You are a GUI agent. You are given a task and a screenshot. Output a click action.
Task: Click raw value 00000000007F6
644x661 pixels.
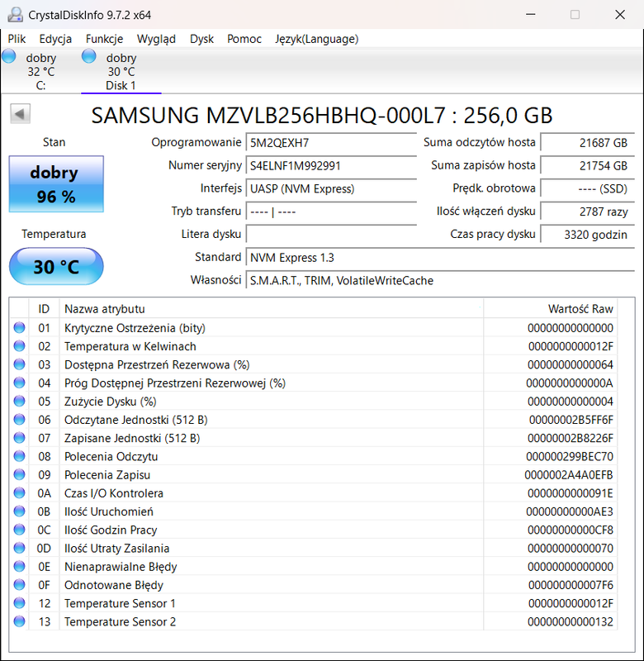click(x=571, y=585)
